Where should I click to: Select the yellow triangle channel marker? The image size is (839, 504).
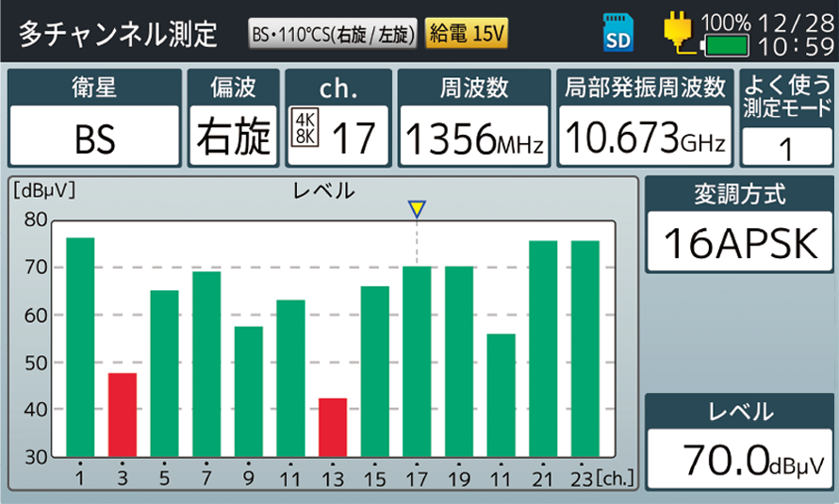417,209
